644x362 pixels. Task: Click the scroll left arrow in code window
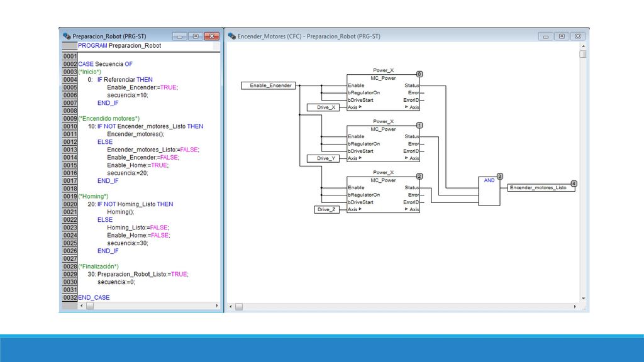pyautogui.click(x=81, y=306)
